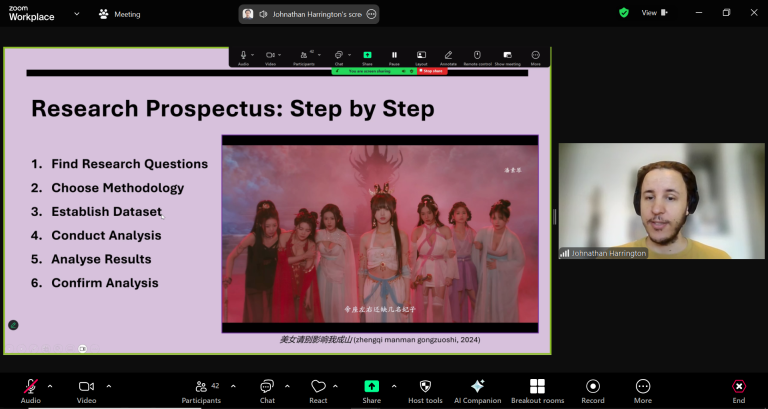The height and width of the screenshot is (409, 768).
Task: Open Breakout rooms
Action: 537,392
